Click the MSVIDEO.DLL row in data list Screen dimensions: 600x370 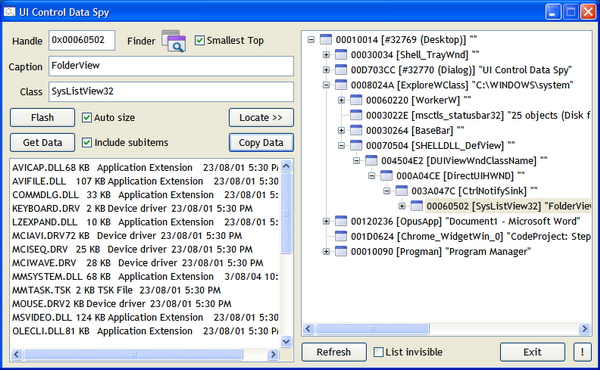[145, 317]
